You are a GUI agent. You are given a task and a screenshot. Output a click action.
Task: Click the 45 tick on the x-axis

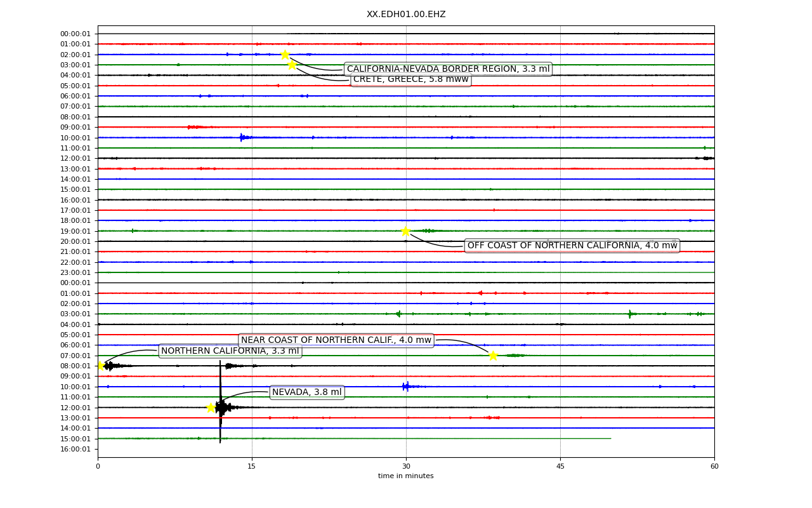pyautogui.click(x=560, y=467)
